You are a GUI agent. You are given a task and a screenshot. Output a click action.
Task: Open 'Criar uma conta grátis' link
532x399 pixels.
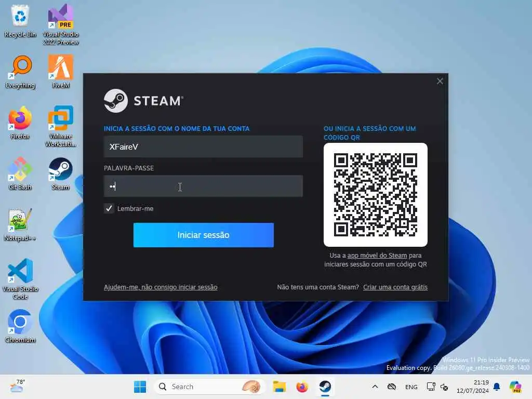click(395, 287)
